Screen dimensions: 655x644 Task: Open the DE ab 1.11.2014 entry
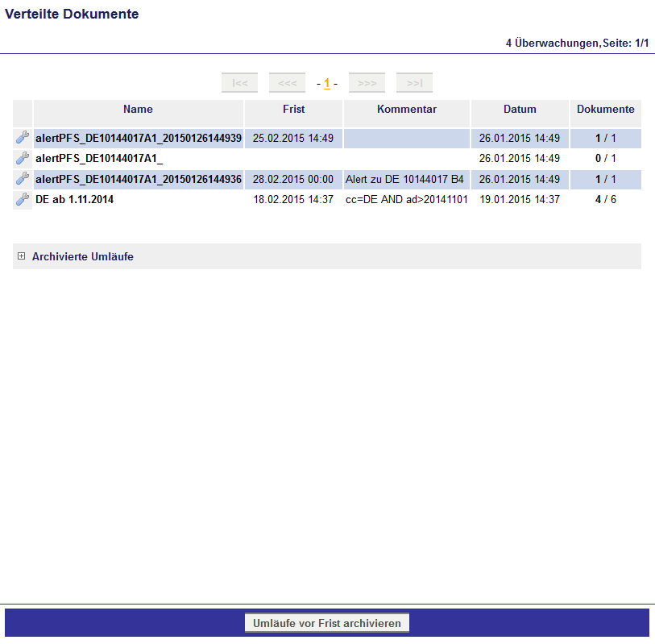75,200
